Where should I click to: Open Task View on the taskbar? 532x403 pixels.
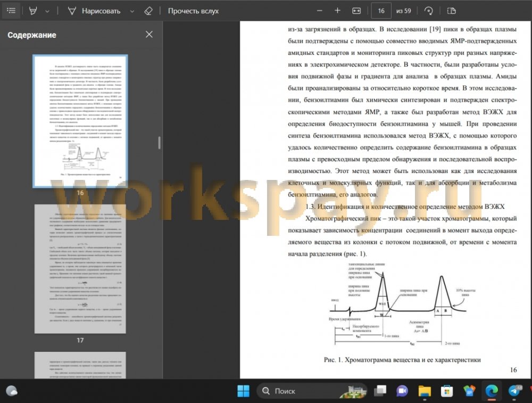pyautogui.click(x=380, y=391)
